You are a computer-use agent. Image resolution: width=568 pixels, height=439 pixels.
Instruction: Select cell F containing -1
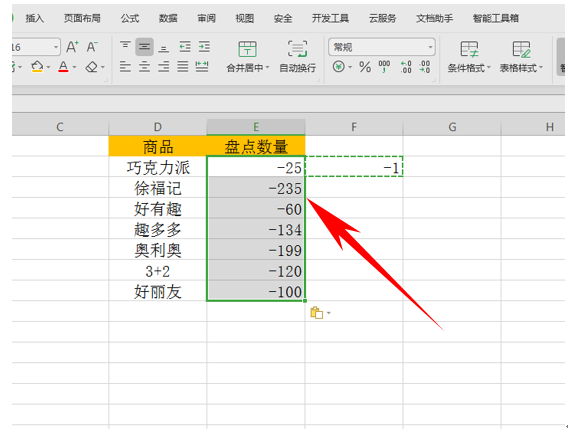354,167
